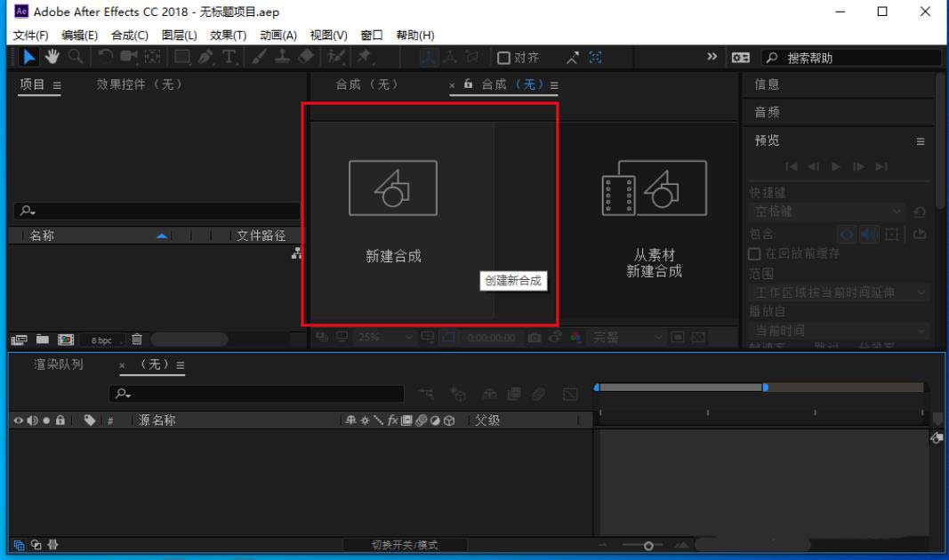Expand the toolbar overflow chevron

(712, 57)
